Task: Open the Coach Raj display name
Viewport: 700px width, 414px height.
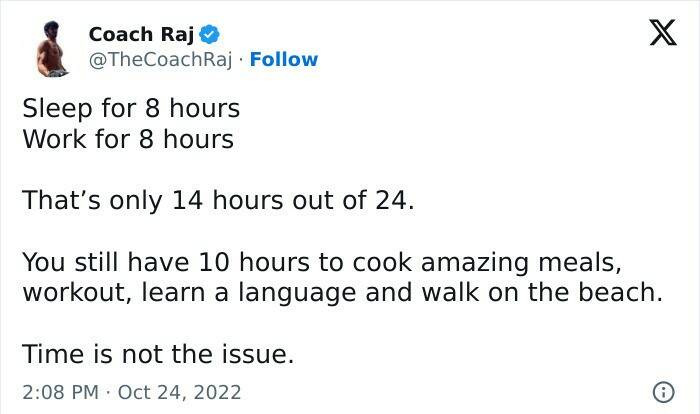Action: pyautogui.click(x=141, y=34)
